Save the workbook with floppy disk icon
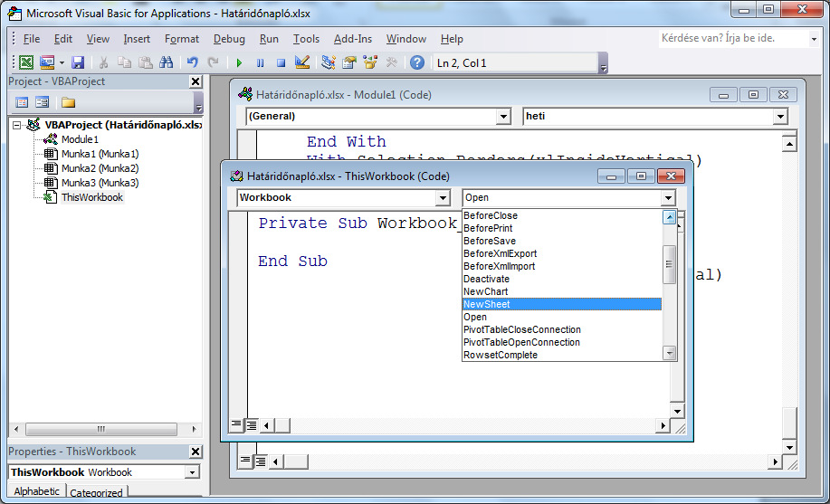This screenshot has width=830, height=504. point(78,63)
